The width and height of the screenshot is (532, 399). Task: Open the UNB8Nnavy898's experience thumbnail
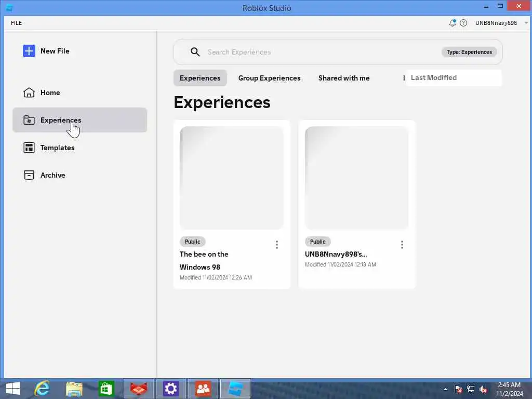(356, 178)
